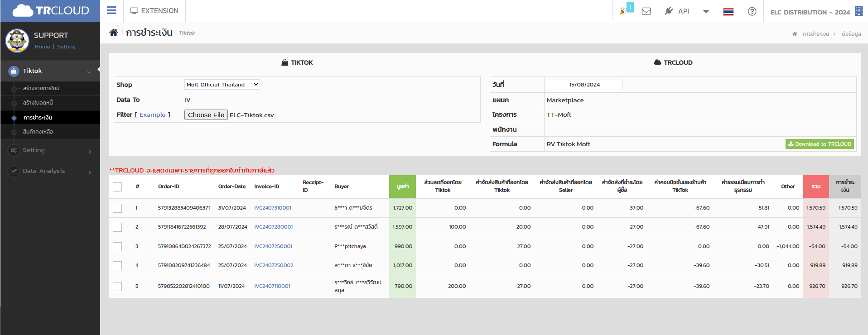Check the row 3 checkbox for IVC2407250001
This screenshot has height=335, width=868.
117,247
